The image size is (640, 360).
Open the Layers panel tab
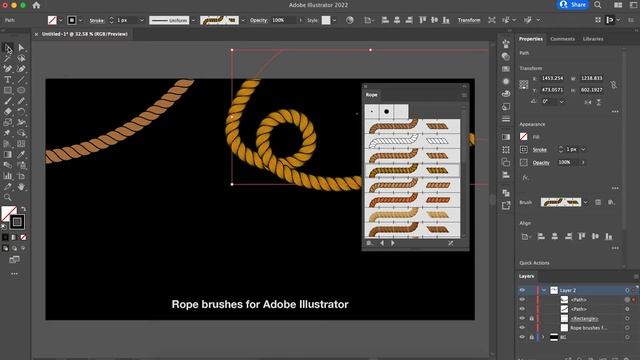tap(527, 276)
